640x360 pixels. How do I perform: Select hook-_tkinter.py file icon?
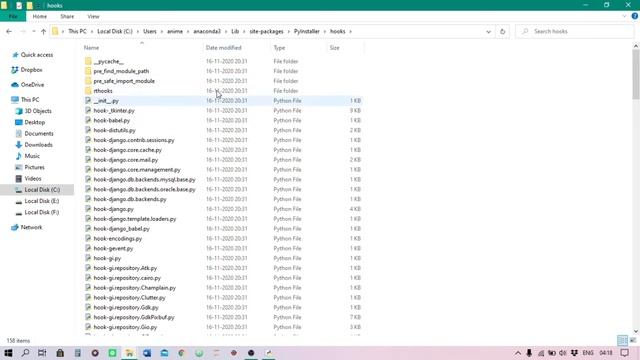coord(88,110)
